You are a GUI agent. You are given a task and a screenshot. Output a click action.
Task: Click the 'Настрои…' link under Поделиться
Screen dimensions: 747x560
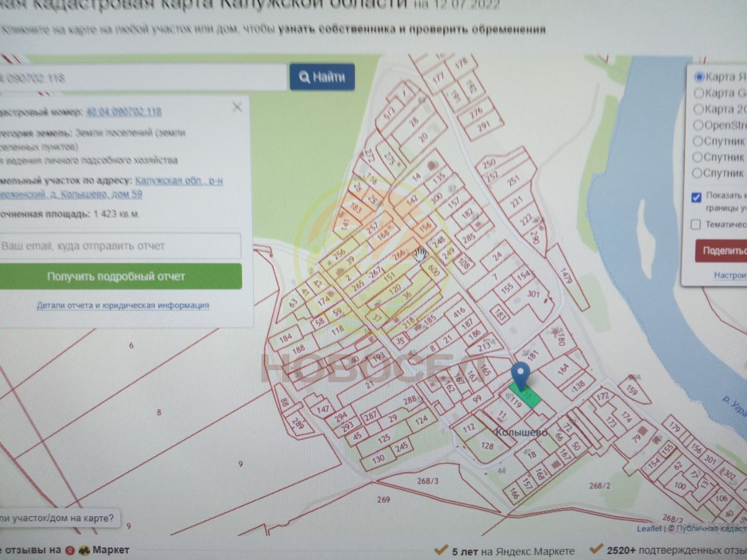point(729,275)
